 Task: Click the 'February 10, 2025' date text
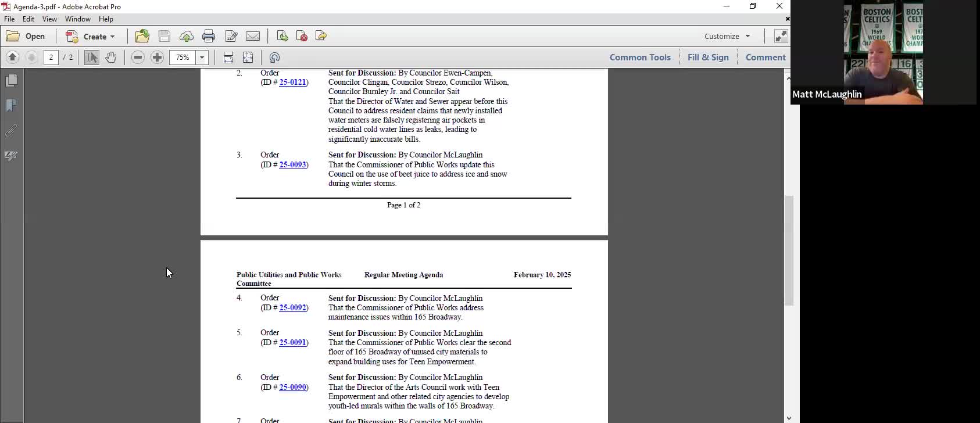click(542, 275)
